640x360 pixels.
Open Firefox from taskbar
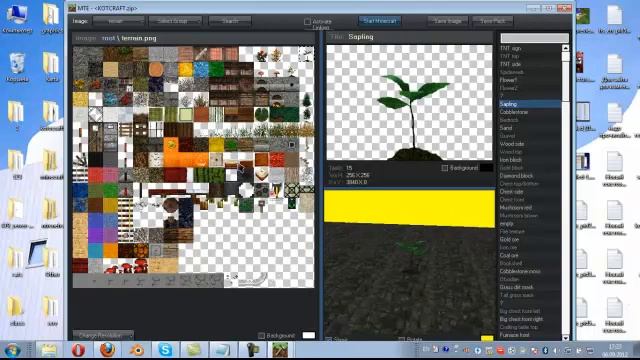[x=107, y=350]
